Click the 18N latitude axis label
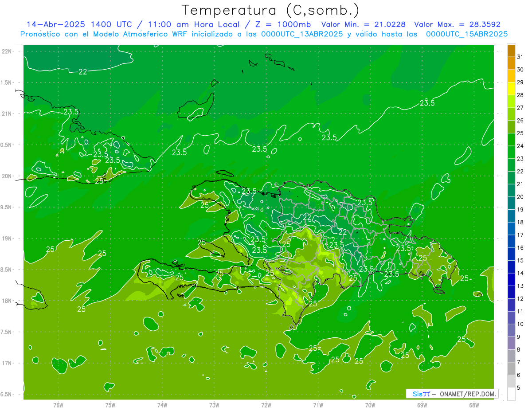This screenshot has width=532, height=411. coord(8,301)
